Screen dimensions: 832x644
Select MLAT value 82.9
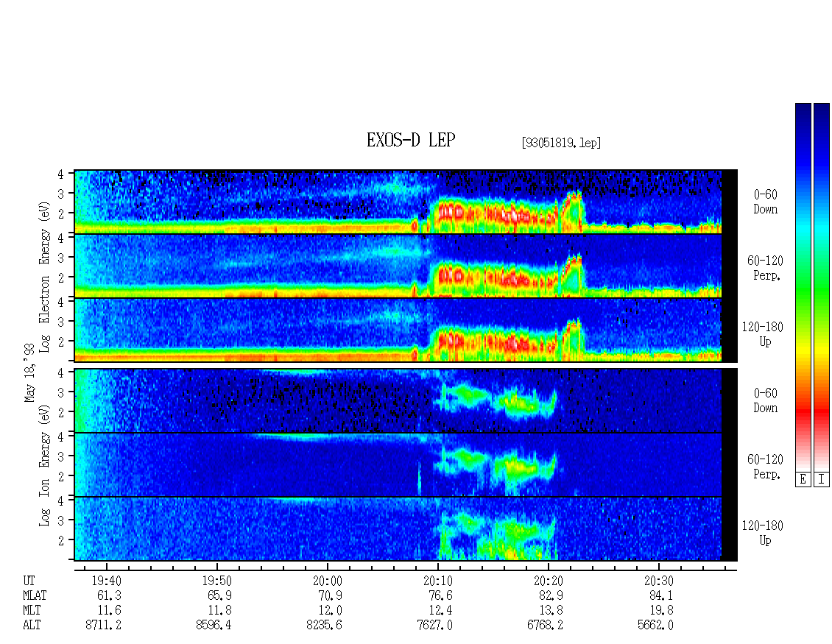coord(551,595)
